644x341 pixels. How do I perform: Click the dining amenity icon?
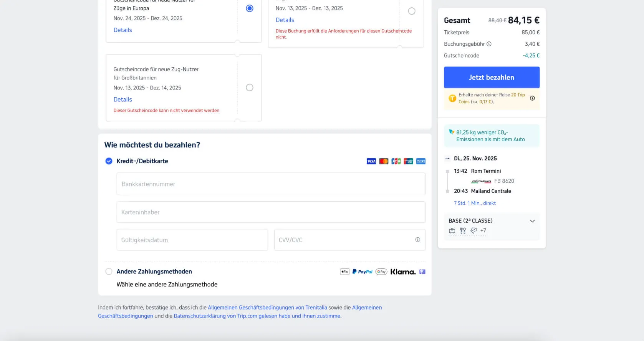(463, 231)
